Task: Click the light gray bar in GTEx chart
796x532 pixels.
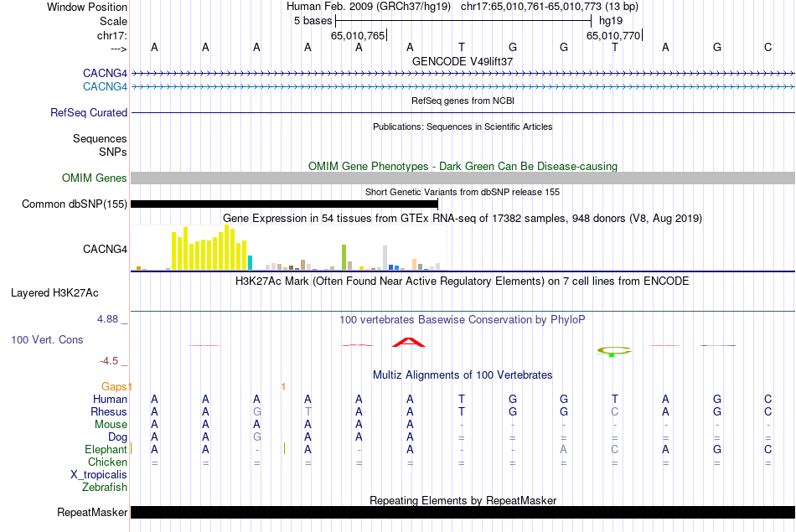Action: coord(385,258)
